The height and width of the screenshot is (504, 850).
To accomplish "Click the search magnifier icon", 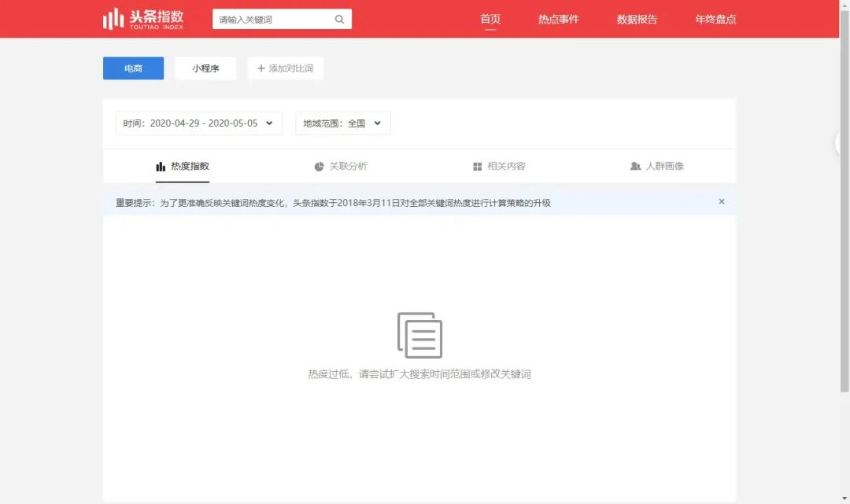I will point(339,18).
